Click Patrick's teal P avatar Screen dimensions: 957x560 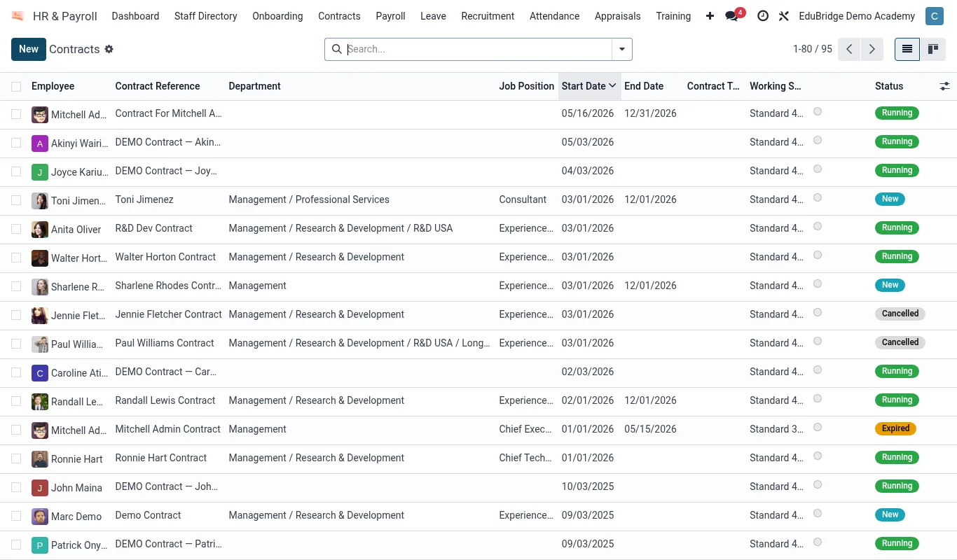tap(40, 545)
